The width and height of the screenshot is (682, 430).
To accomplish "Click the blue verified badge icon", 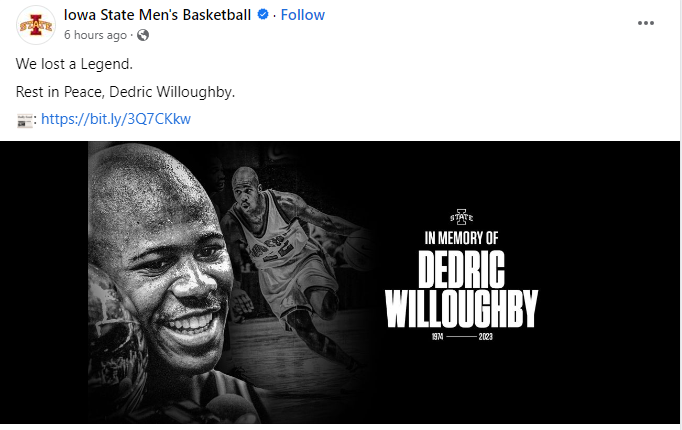I will click(x=264, y=15).
